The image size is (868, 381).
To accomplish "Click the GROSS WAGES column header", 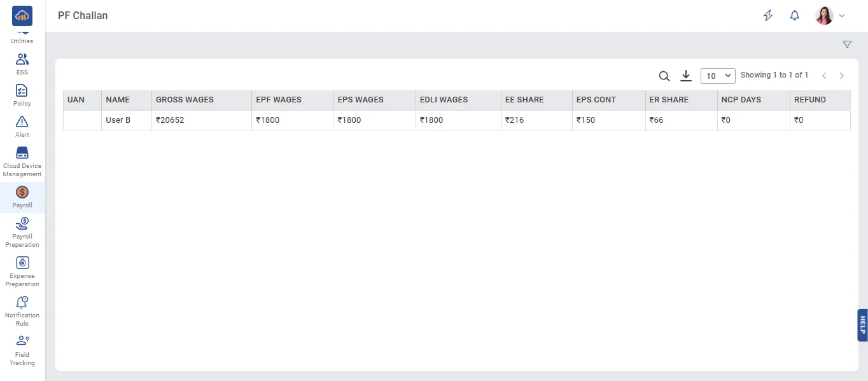I will tap(185, 100).
